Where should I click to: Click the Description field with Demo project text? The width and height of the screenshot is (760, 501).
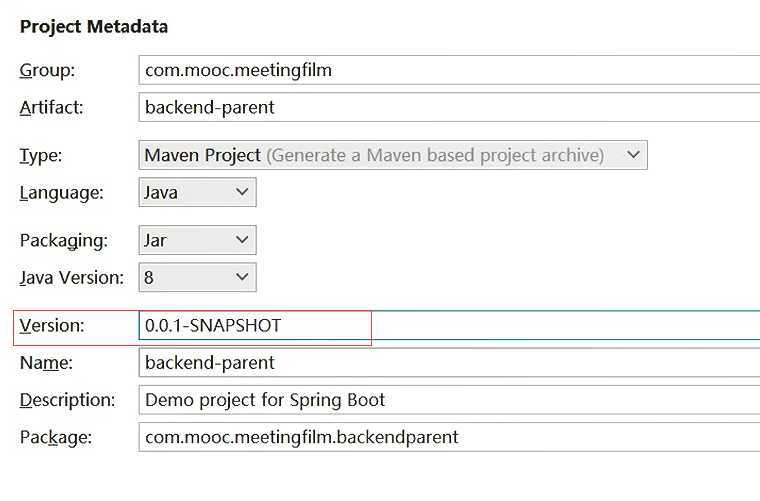(x=449, y=400)
